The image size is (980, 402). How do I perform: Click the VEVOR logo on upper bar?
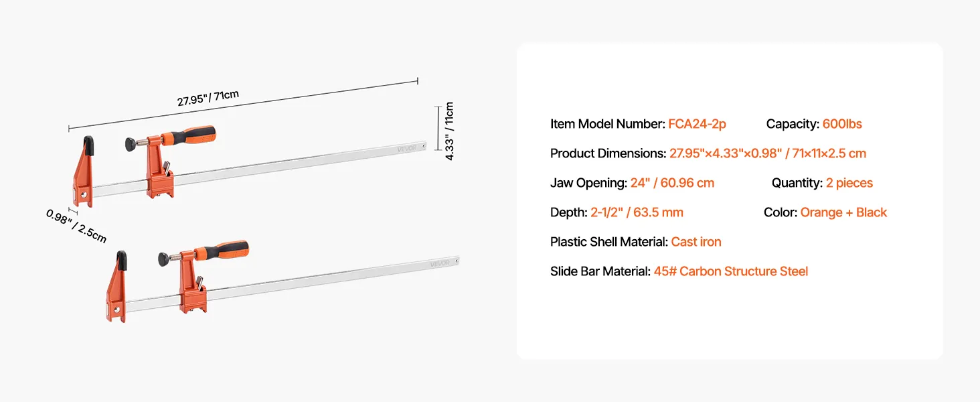[x=407, y=148]
